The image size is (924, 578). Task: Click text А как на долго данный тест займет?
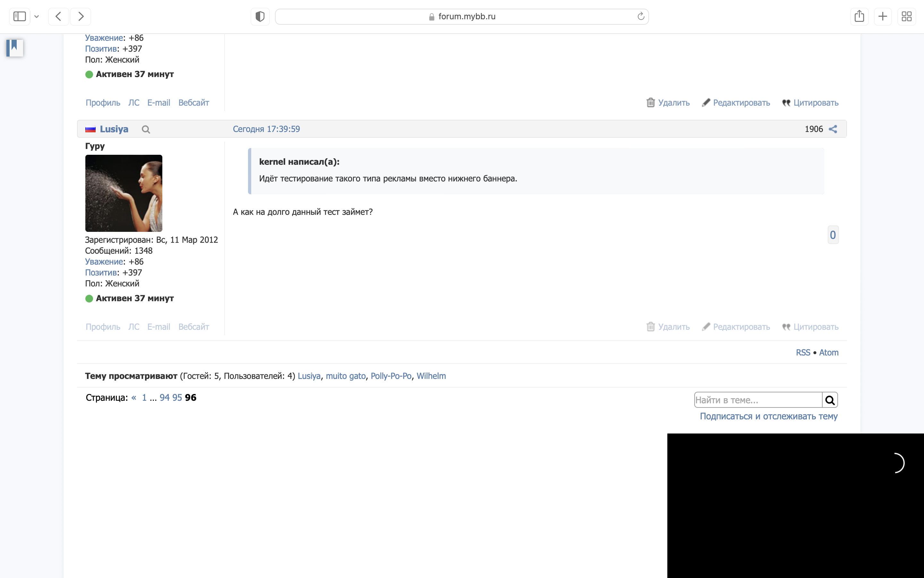(303, 212)
